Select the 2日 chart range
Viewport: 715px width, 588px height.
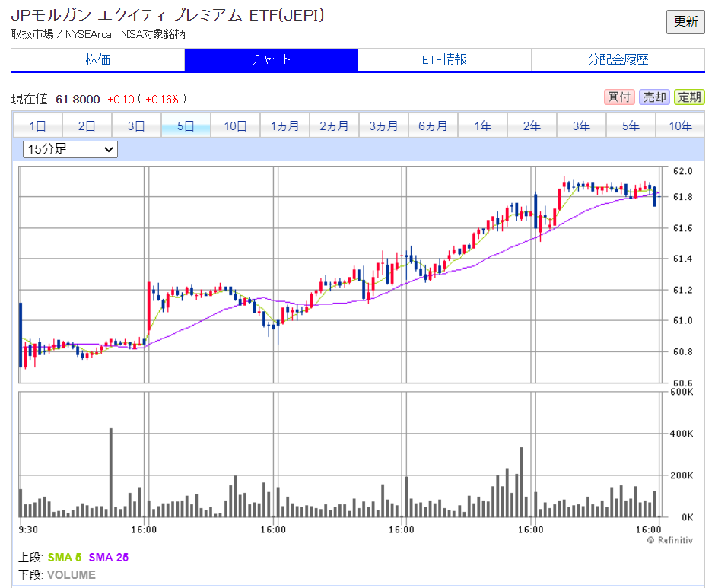(87, 126)
